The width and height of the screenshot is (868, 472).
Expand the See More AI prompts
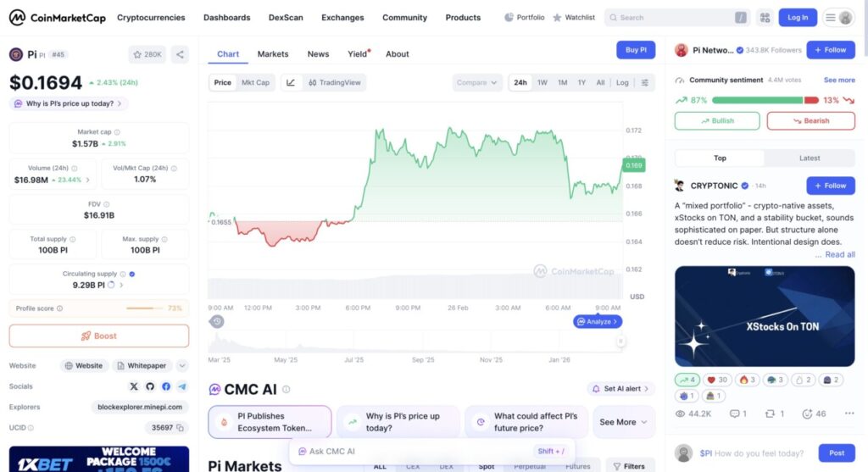click(x=623, y=422)
